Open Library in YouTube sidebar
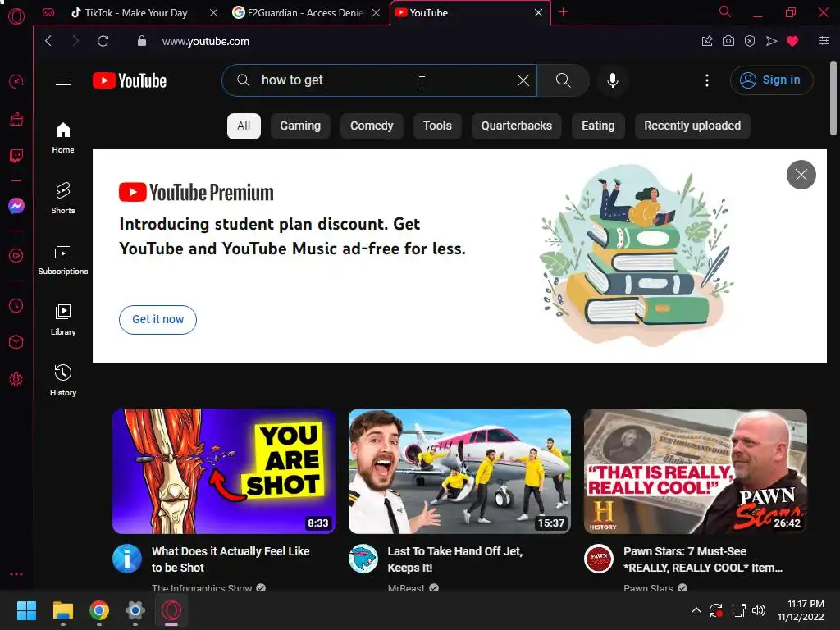 pyautogui.click(x=63, y=320)
